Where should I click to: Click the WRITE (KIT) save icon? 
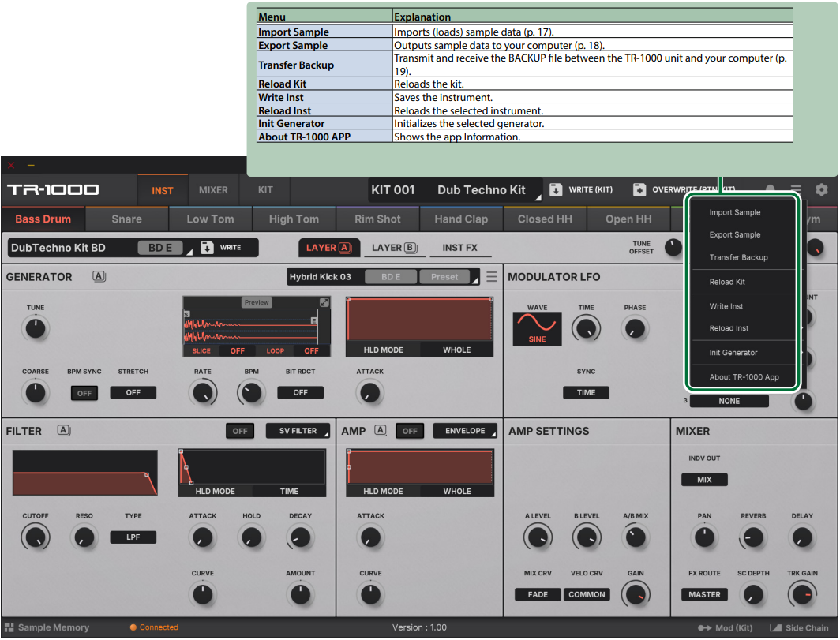556,189
